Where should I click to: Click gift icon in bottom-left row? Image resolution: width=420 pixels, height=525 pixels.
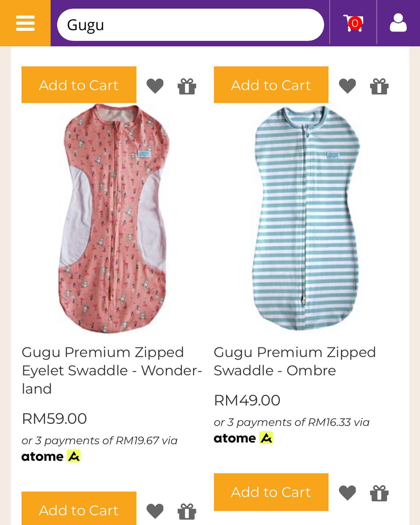click(x=187, y=511)
